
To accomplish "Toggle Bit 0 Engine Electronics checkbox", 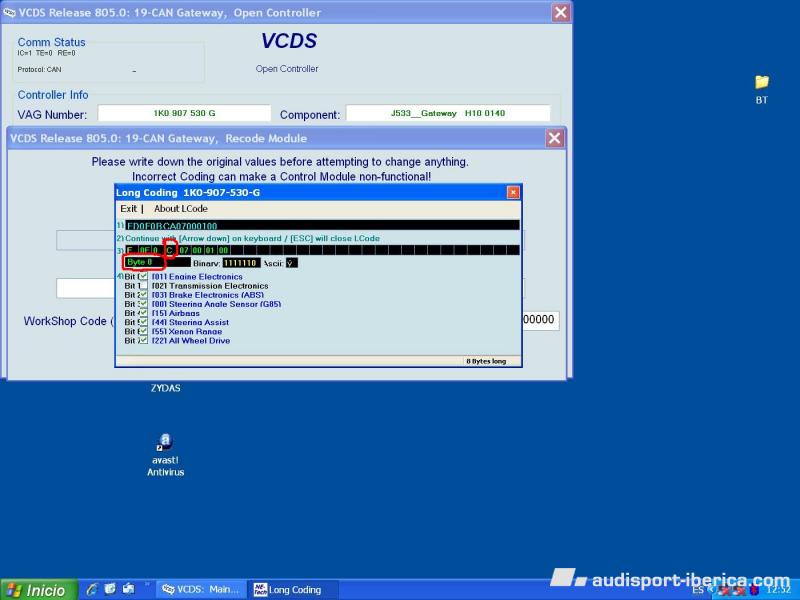I will pos(144,277).
